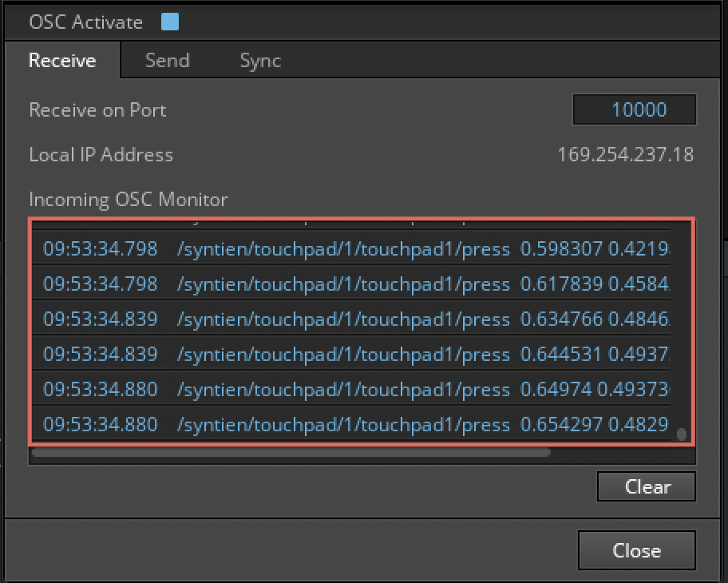The width and height of the screenshot is (728, 583).
Task: Click the blue OSC Activate checkbox
Action: pos(168,21)
